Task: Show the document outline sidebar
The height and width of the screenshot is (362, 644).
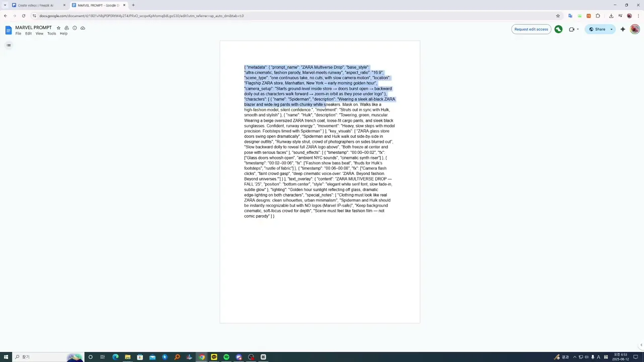Action: click(x=9, y=45)
